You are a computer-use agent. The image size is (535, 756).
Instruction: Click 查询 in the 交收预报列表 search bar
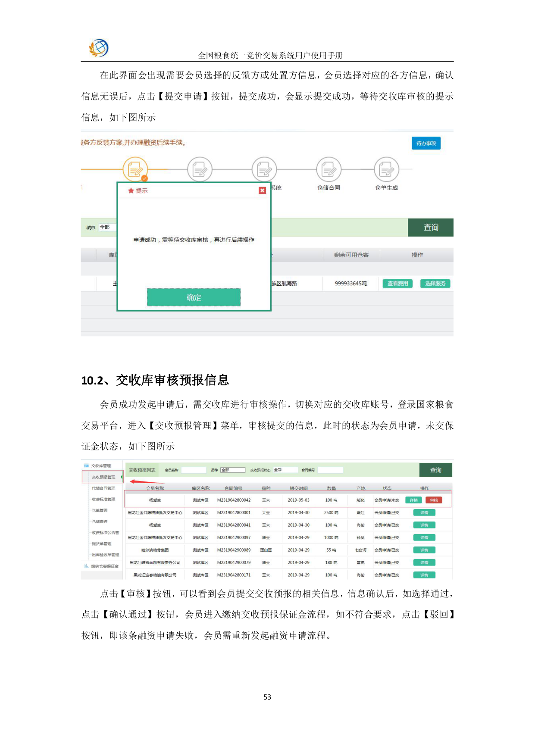435,470
